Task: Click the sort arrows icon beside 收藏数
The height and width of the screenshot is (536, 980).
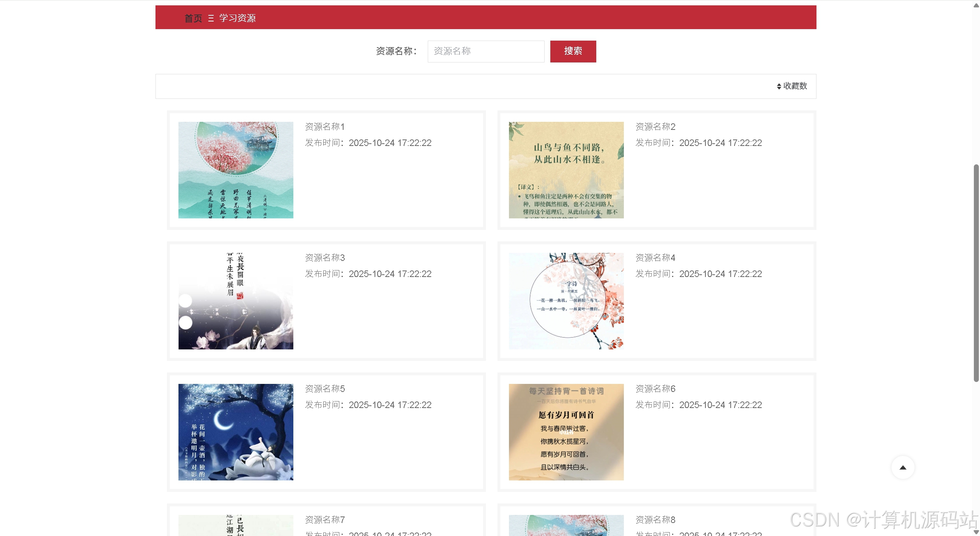Action: [779, 86]
